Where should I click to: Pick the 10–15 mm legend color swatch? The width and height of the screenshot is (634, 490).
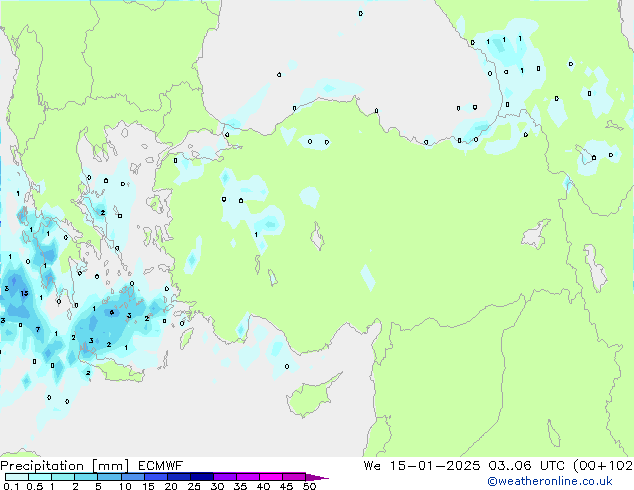click(x=135, y=477)
